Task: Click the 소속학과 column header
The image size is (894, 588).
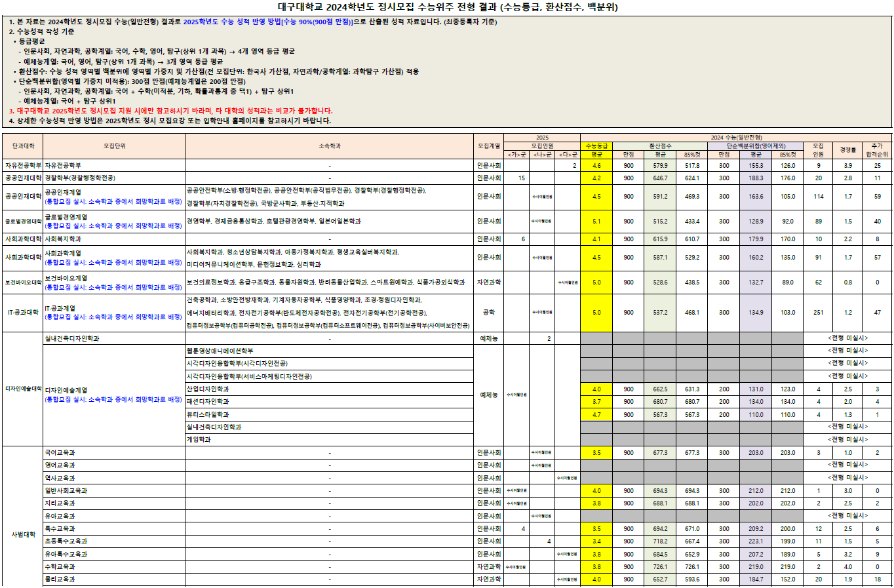Action: [x=330, y=146]
